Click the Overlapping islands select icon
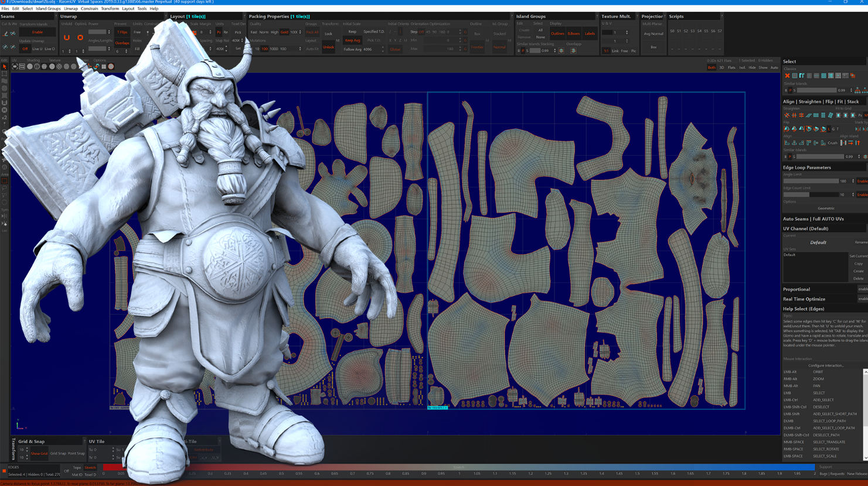 pyautogui.click(x=573, y=50)
